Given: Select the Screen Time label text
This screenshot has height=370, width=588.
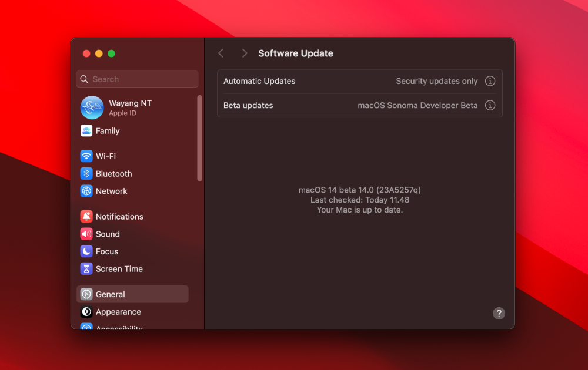Looking at the screenshot, I should (x=119, y=269).
